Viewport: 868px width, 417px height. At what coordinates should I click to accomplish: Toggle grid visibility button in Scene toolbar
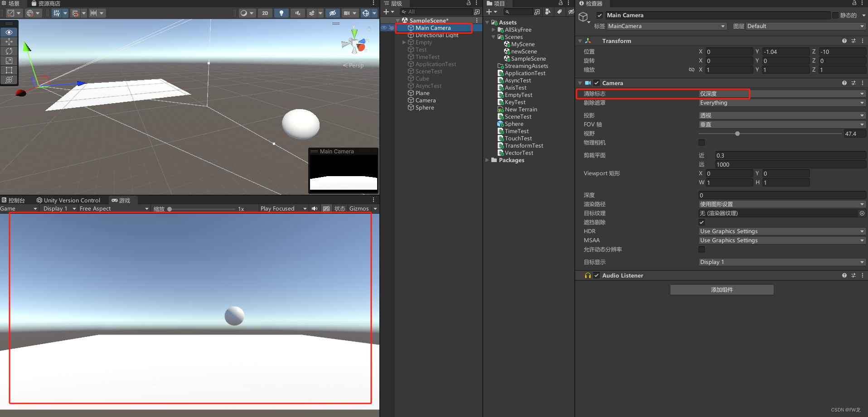(x=56, y=13)
